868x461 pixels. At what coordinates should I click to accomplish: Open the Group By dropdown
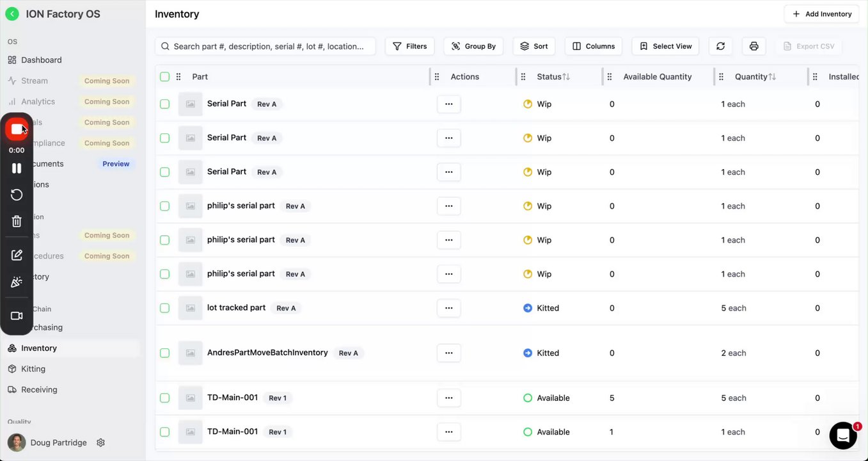click(473, 46)
